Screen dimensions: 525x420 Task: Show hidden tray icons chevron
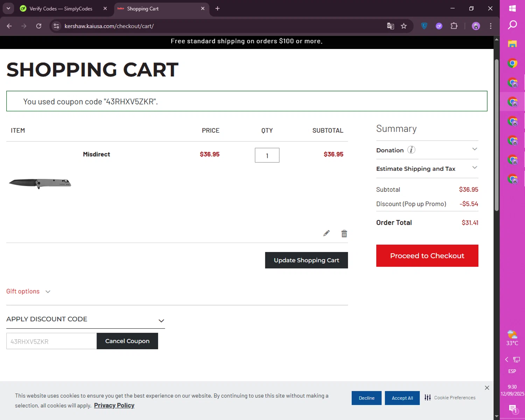click(506, 359)
